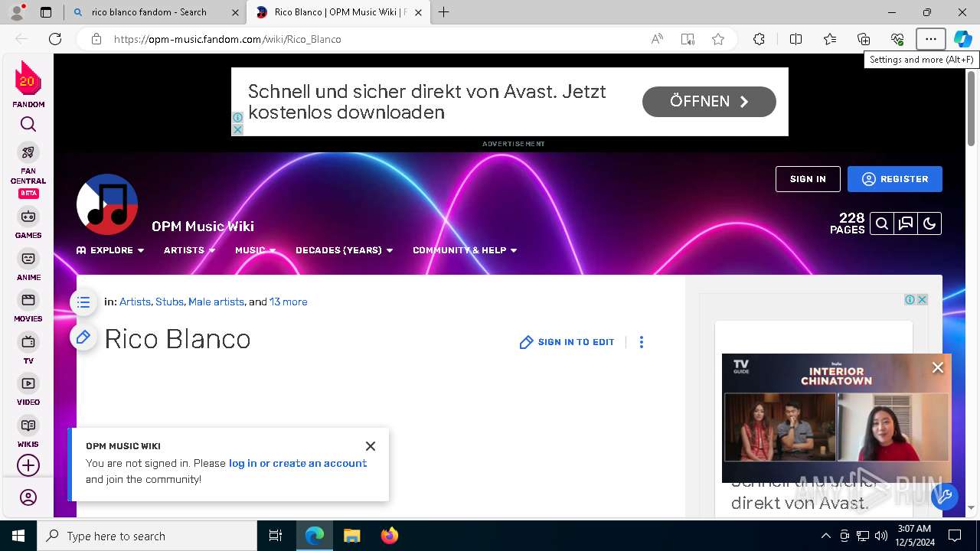The width and height of the screenshot is (980, 551).
Task: Expand Community & Help menu
Action: [x=465, y=250]
